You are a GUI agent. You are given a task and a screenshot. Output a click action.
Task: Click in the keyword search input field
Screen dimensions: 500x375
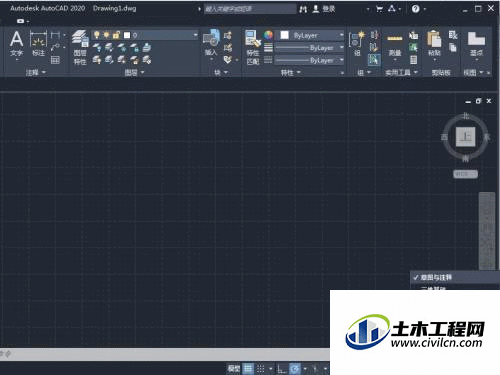point(250,9)
